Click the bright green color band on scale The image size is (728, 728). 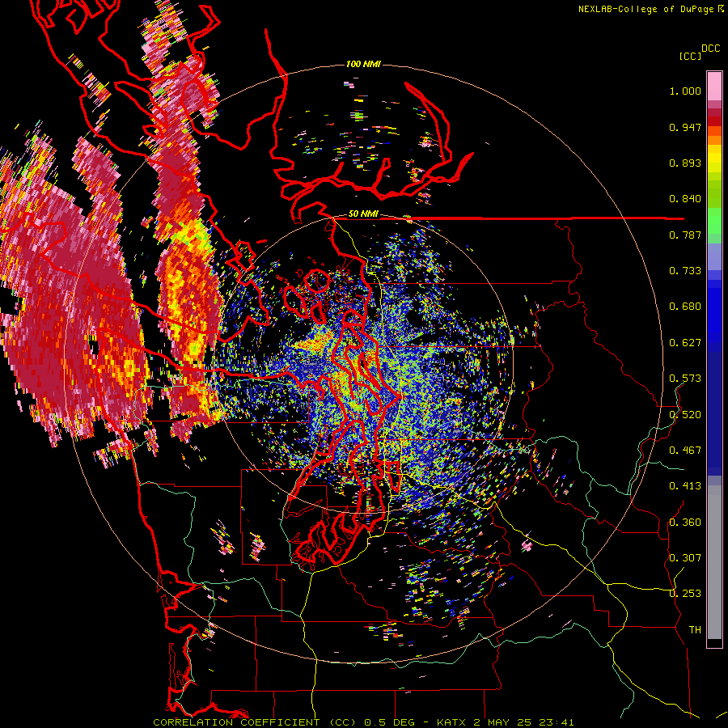(714, 220)
